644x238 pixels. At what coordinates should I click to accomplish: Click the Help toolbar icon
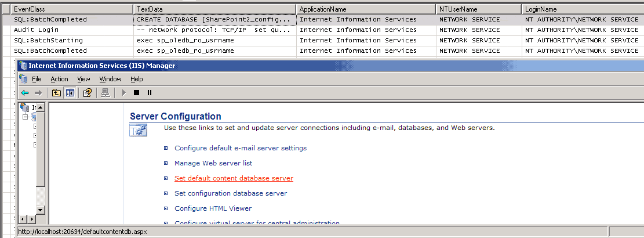[88, 92]
